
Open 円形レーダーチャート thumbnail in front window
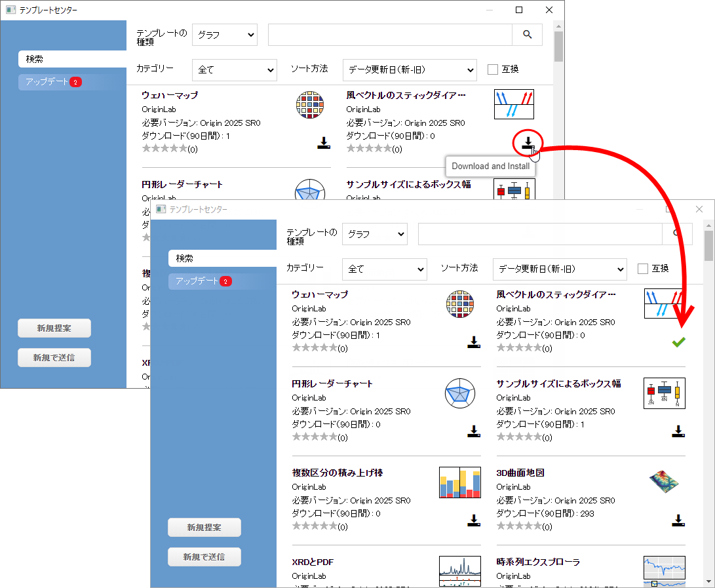coord(459,393)
